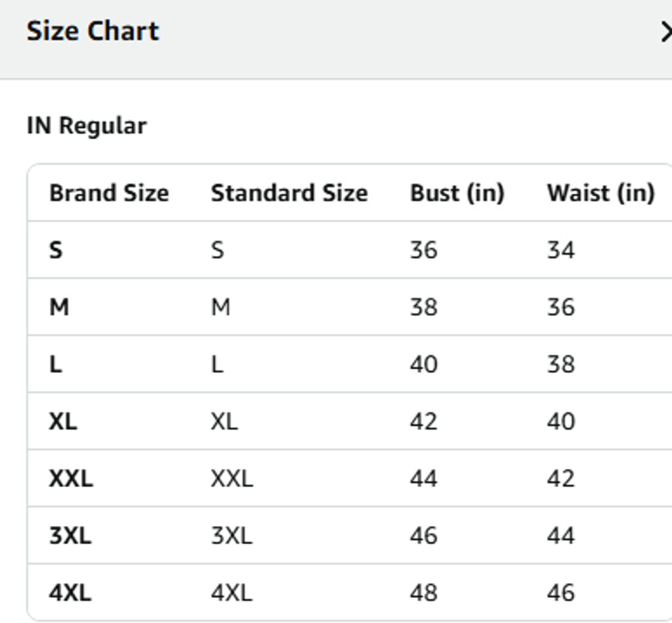Select brand size L row label
This screenshot has height=623, width=672.
[x=56, y=364]
